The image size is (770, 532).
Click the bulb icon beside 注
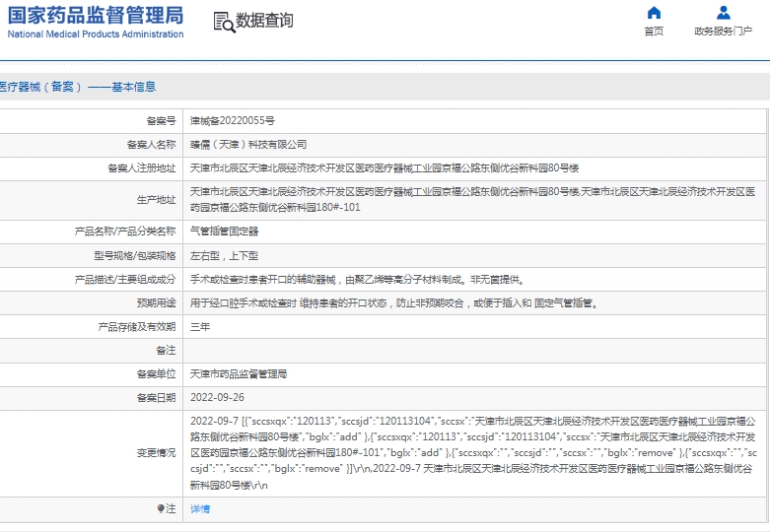pyautogui.click(x=161, y=508)
